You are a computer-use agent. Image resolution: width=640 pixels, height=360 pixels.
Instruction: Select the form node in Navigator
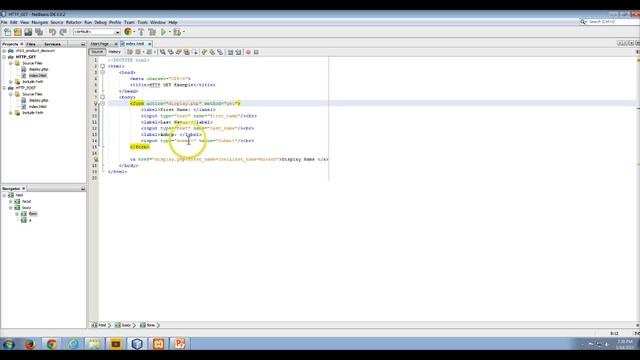tap(33, 214)
